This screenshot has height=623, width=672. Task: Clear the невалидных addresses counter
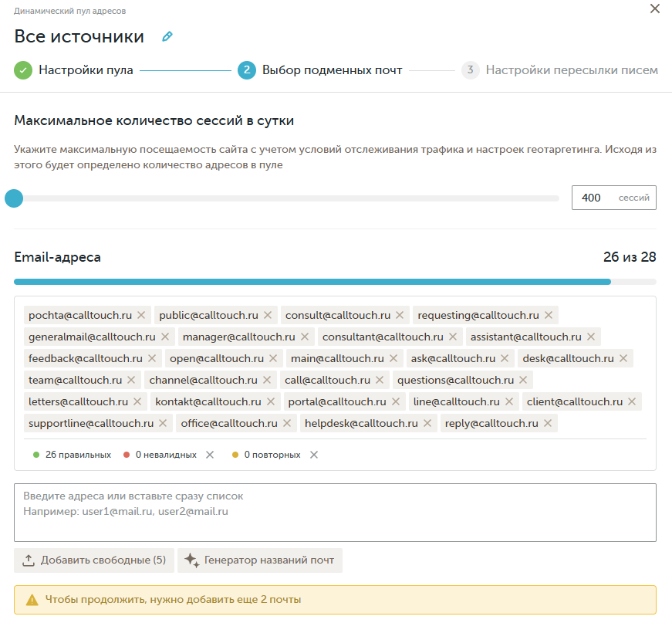click(x=210, y=455)
